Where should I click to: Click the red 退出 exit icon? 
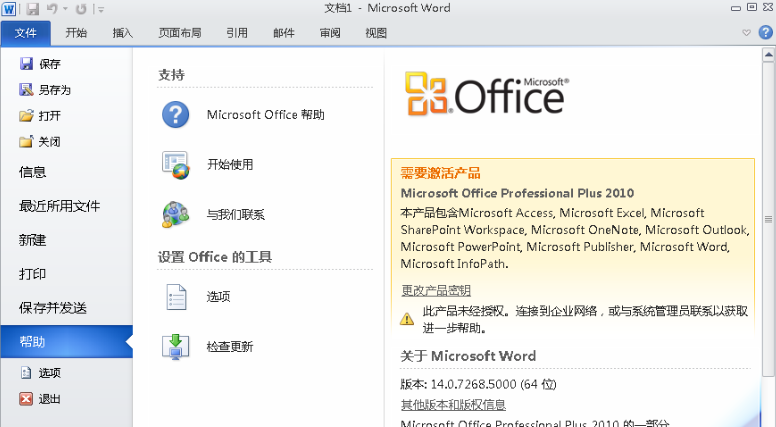pyautogui.click(x=26, y=399)
